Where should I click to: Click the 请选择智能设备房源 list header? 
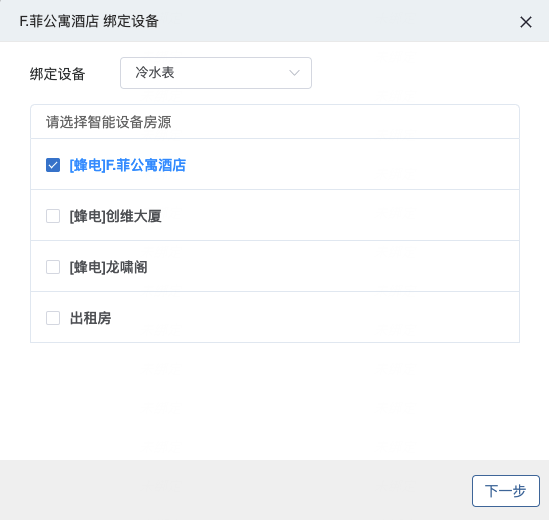pos(275,122)
